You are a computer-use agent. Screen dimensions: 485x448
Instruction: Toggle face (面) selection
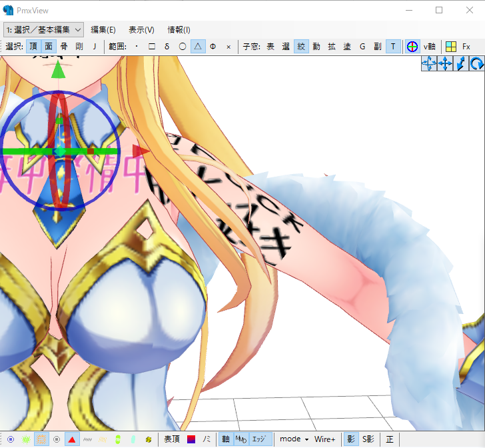[49, 47]
